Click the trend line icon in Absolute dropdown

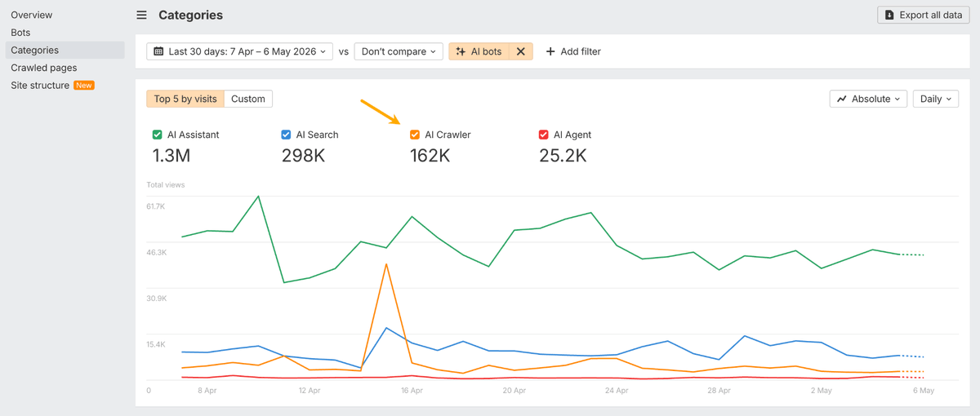[842, 99]
